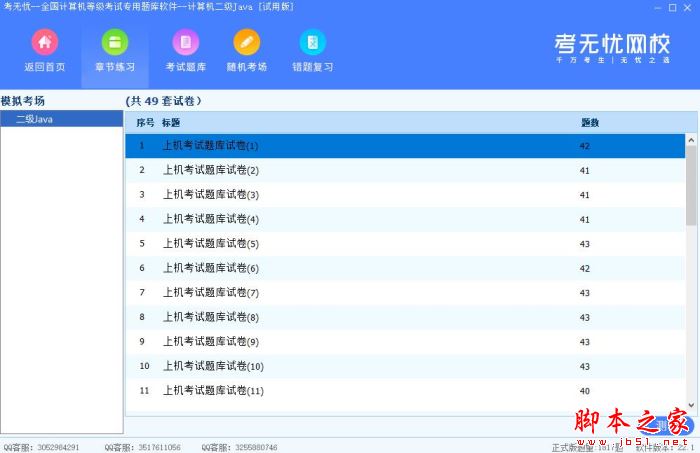Viewport: 700px width, 453px height.
Task: Select row 上机考试题库试卷(8)
Action: [x=405, y=317]
